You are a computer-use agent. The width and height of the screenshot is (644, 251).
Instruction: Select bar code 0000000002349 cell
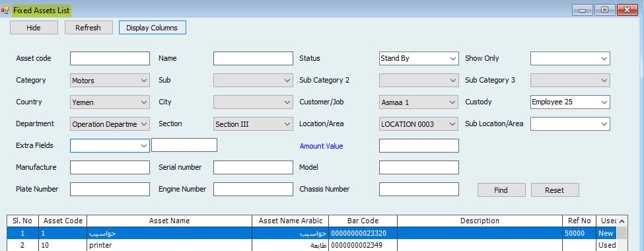(x=363, y=245)
